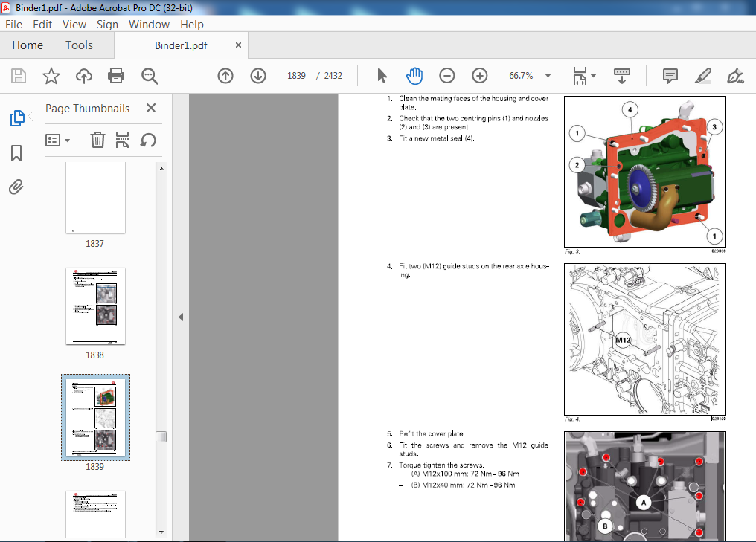The image size is (756, 542).
Task: Rotate pages in thumbnails panel
Action: 149,141
